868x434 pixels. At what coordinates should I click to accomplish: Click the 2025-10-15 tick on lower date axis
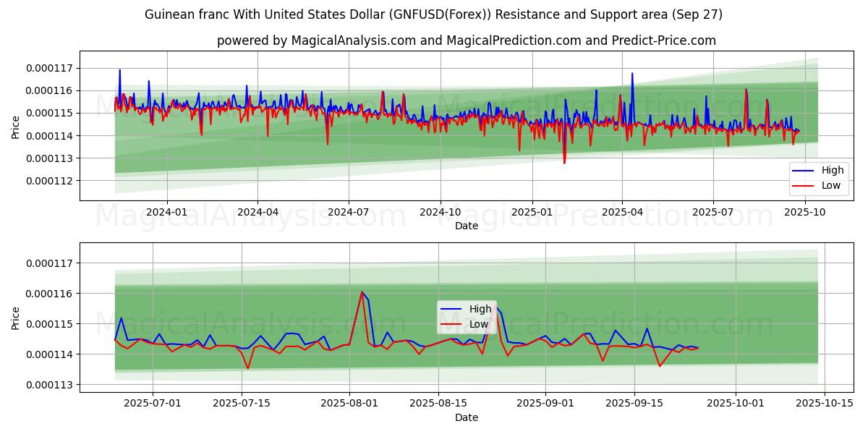click(824, 404)
